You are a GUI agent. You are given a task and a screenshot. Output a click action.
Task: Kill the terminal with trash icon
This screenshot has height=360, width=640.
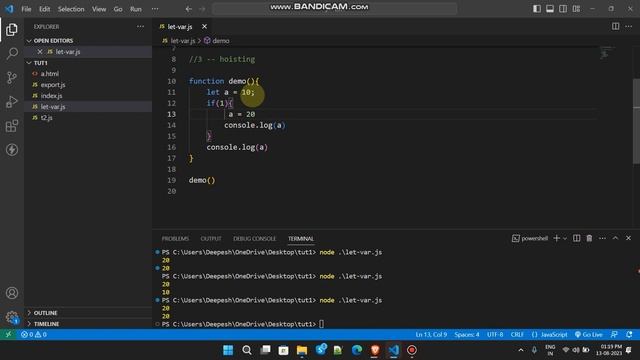pyautogui.click(x=589, y=238)
